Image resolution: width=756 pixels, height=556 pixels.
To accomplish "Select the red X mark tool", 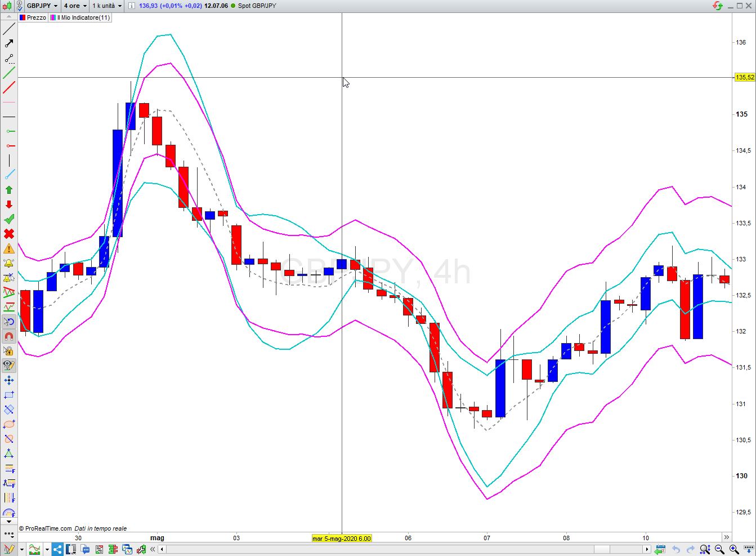I will pos(9,234).
